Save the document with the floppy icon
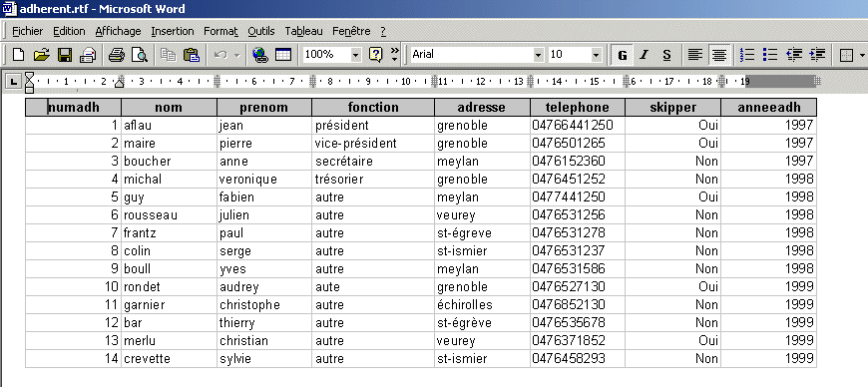This screenshot has width=868, height=387. pyautogui.click(x=65, y=54)
